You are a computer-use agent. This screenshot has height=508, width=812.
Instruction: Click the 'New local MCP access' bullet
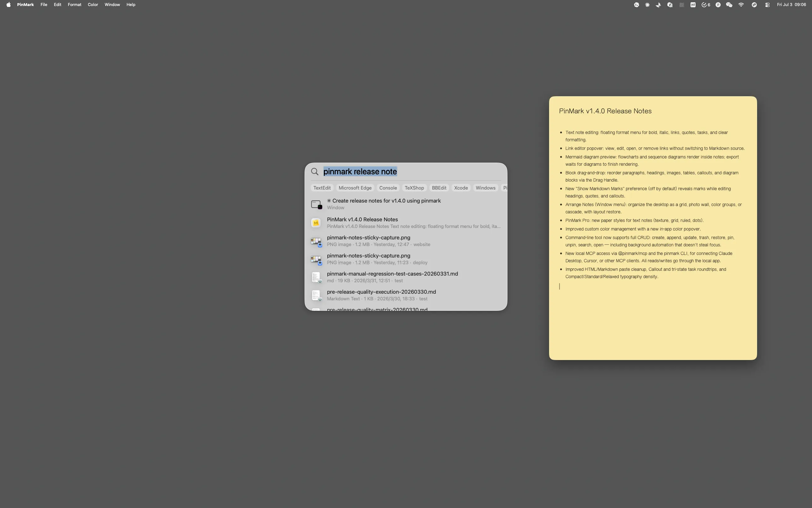649,257
